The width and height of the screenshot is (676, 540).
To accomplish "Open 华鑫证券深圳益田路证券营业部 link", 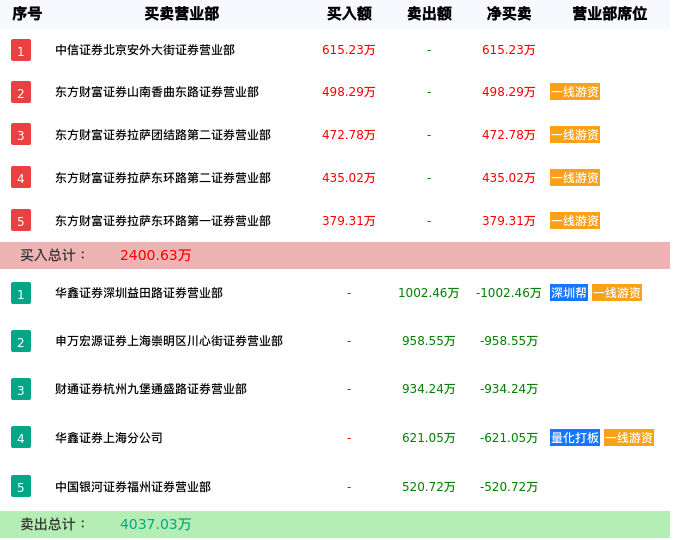I will click(139, 293).
